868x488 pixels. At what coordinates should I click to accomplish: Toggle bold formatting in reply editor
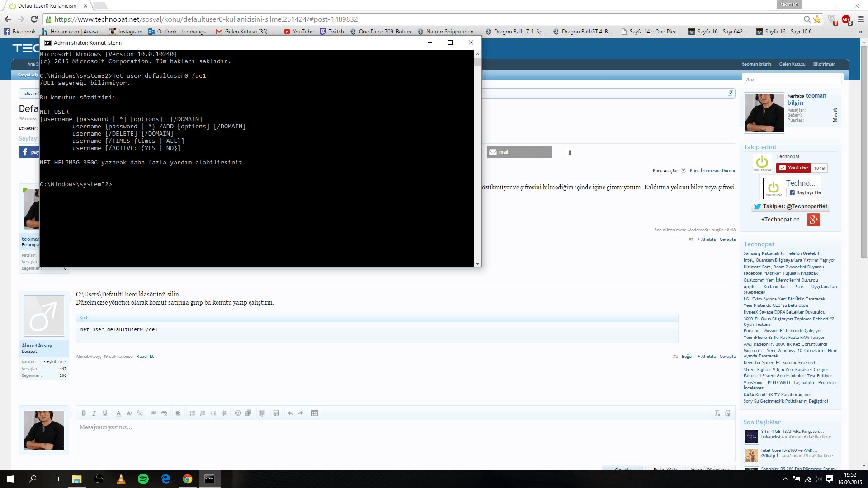[84, 413]
